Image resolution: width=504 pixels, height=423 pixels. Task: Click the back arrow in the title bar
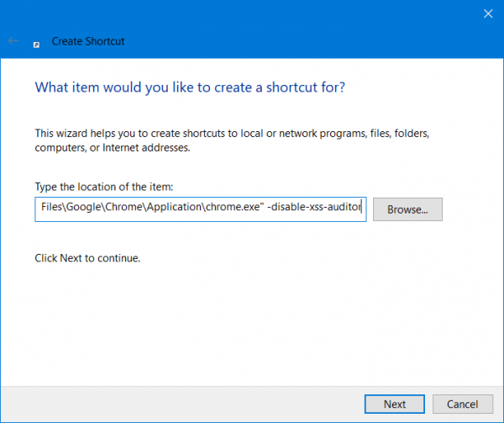click(x=13, y=40)
